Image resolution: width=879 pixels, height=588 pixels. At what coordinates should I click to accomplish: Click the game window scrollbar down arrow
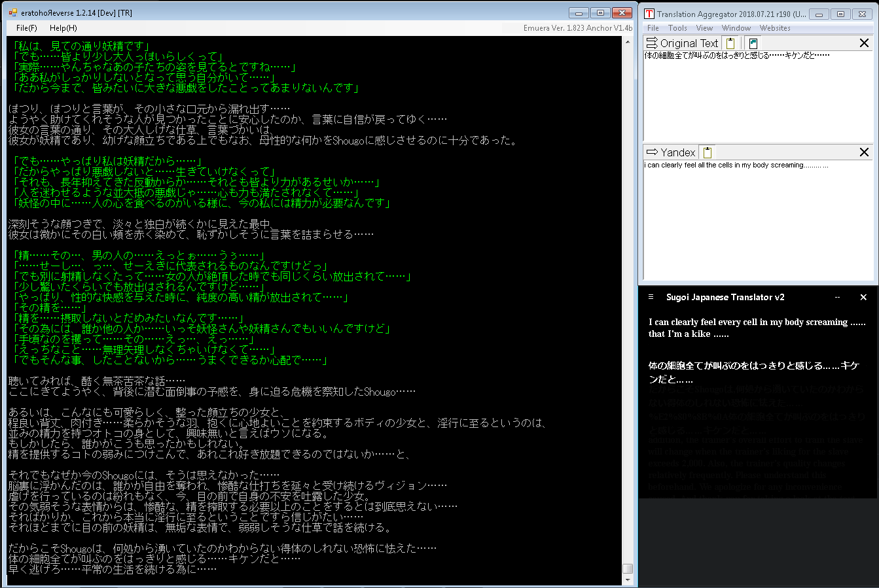[628, 580]
